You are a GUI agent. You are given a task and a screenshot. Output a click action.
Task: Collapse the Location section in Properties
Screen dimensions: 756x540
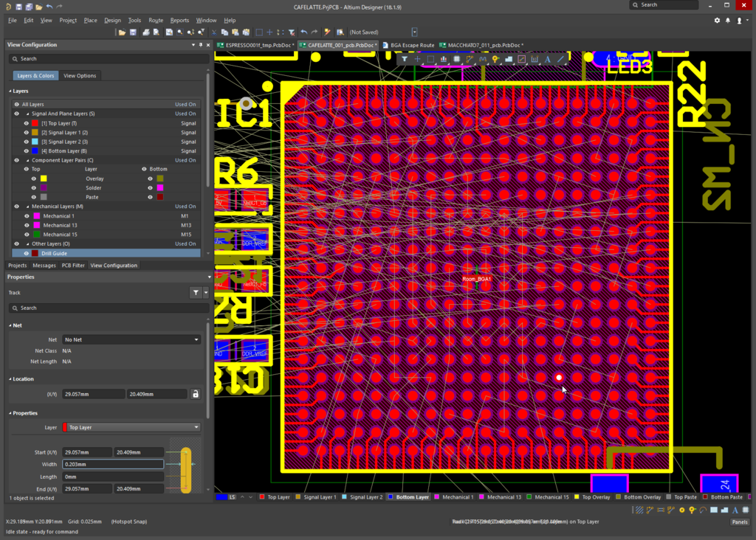[x=10, y=379]
